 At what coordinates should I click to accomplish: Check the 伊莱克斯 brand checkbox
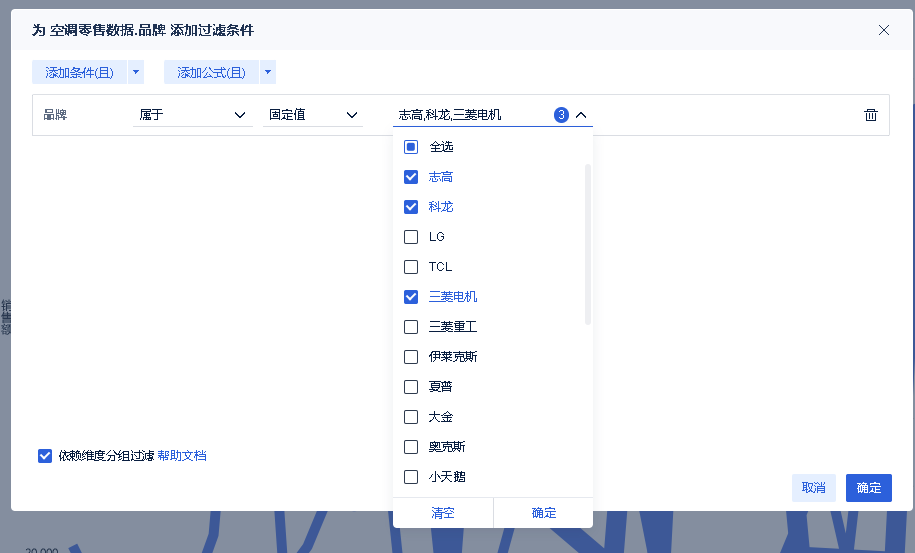tap(411, 357)
